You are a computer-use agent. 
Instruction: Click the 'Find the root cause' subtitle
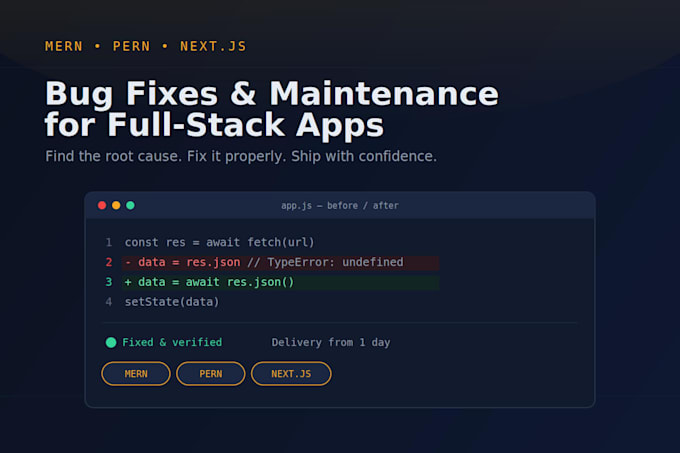tap(241, 156)
